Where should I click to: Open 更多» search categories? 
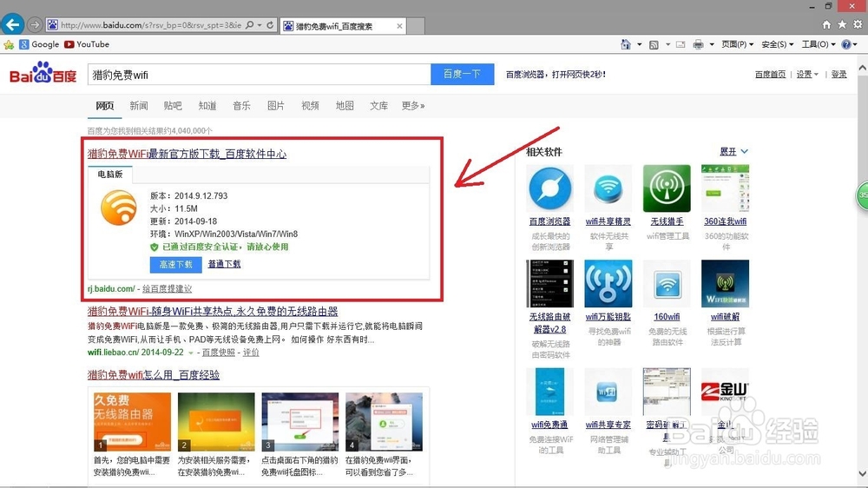click(413, 105)
